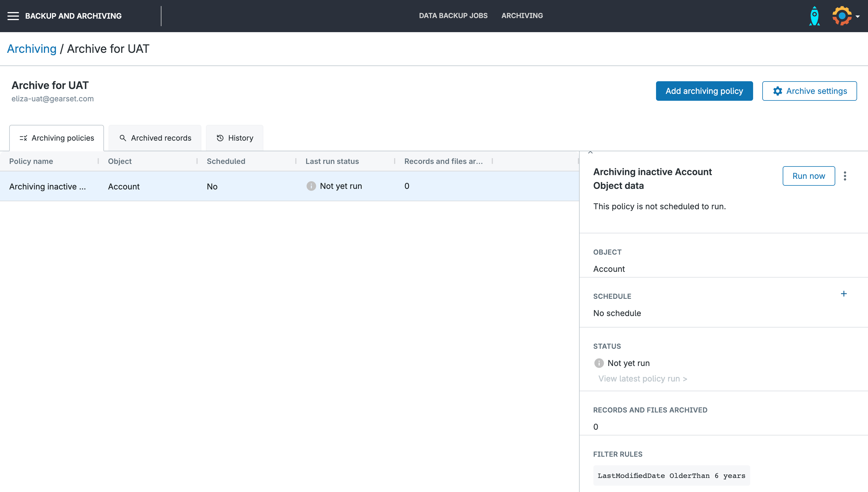Click the plus icon to add schedule
The height and width of the screenshot is (492, 868).
[844, 294]
